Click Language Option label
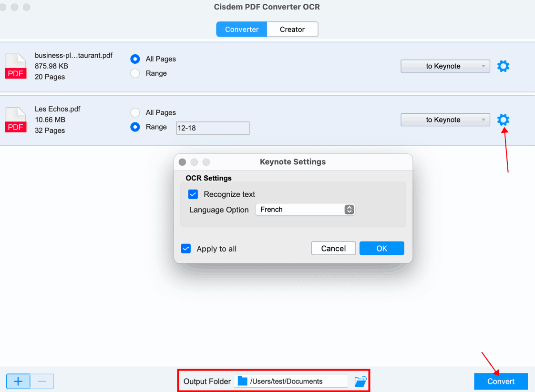This screenshot has width=535, height=392. [x=219, y=210]
